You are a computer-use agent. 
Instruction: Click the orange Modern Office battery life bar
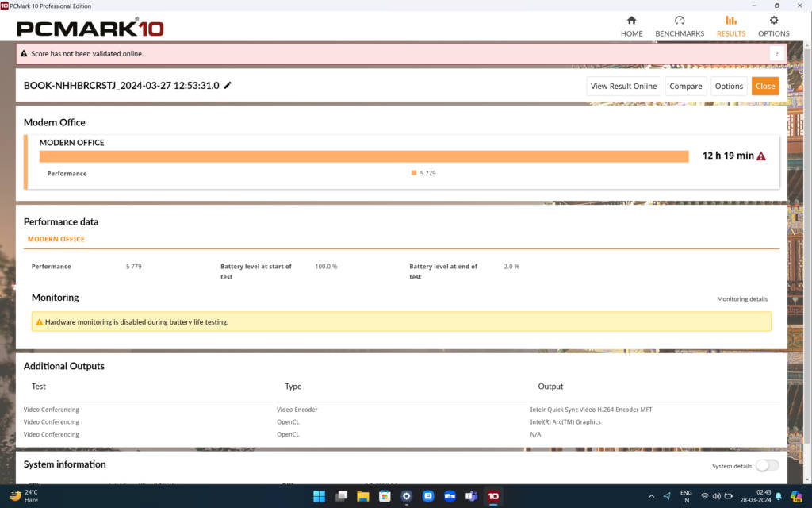(364, 156)
